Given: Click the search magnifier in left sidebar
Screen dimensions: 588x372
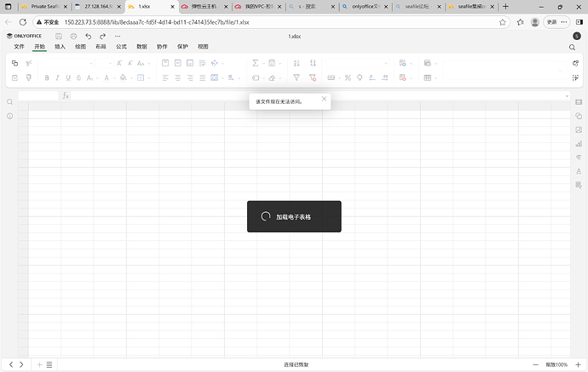Looking at the screenshot, I should coord(9,101).
